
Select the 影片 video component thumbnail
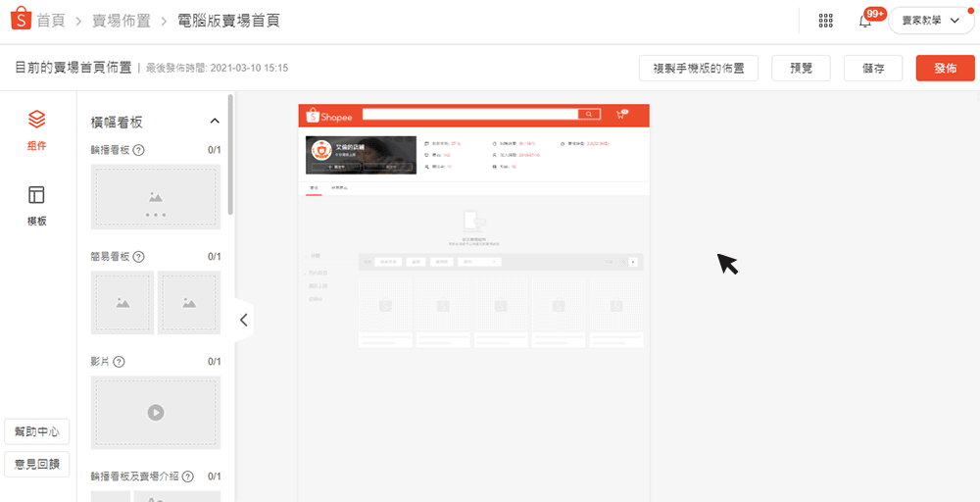click(156, 412)
